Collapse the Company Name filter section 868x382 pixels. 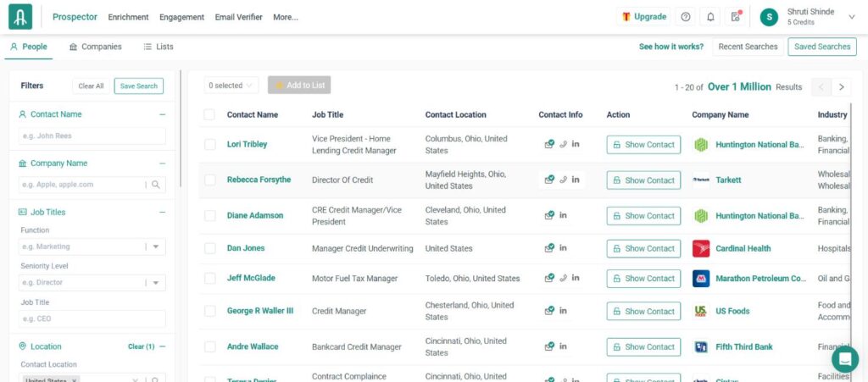click(x=162, y=163)
